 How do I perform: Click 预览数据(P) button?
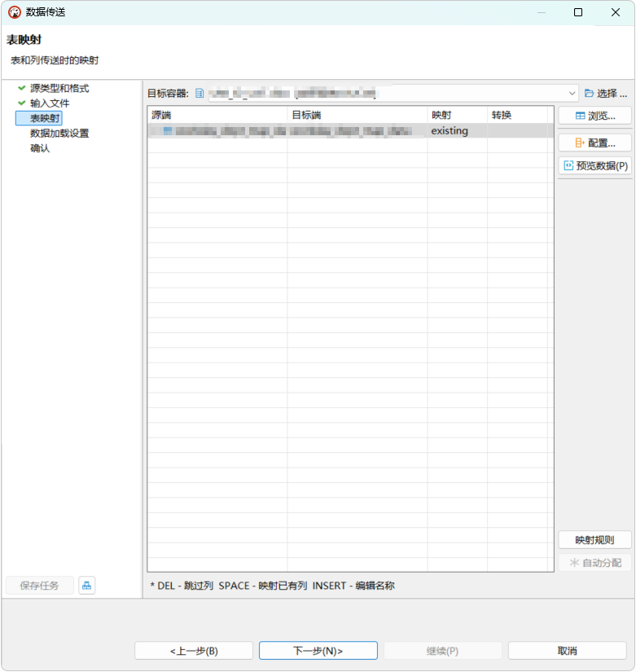coord(594,165)
